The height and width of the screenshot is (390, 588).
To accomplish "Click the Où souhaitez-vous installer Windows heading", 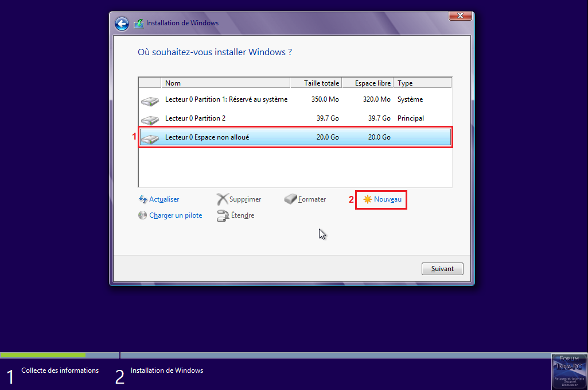I will pyautogui.click(x=215, y=52).
